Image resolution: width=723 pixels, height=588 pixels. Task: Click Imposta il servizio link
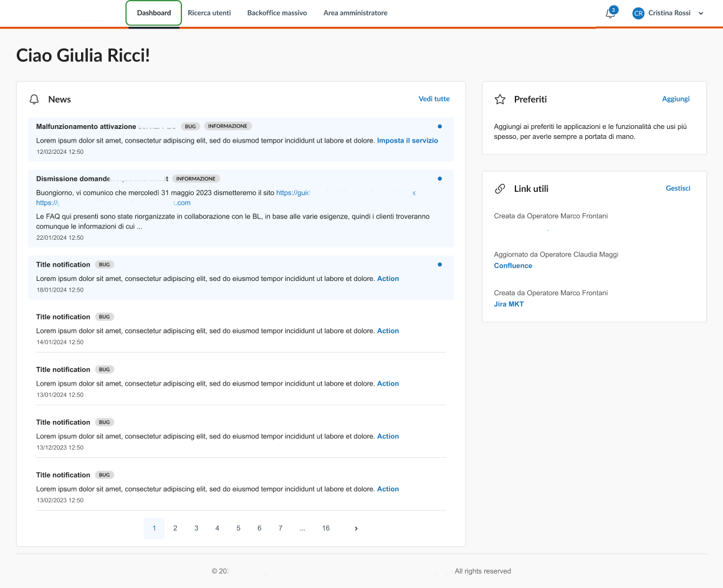(x=407, y=141)
